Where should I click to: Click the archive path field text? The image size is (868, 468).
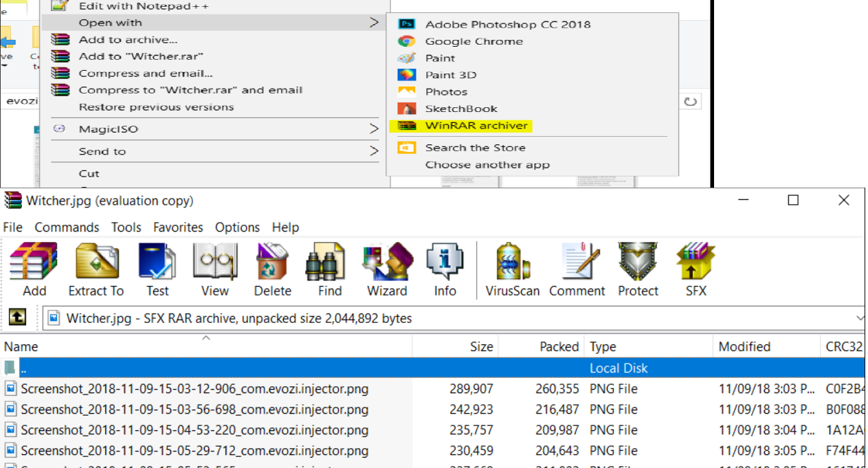[x=239, y=318]
